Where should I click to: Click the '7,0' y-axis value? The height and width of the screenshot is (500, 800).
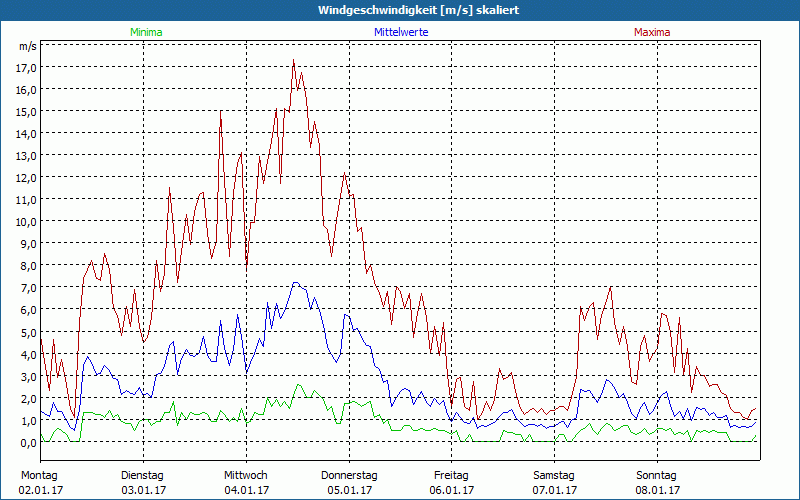point(29,288)
